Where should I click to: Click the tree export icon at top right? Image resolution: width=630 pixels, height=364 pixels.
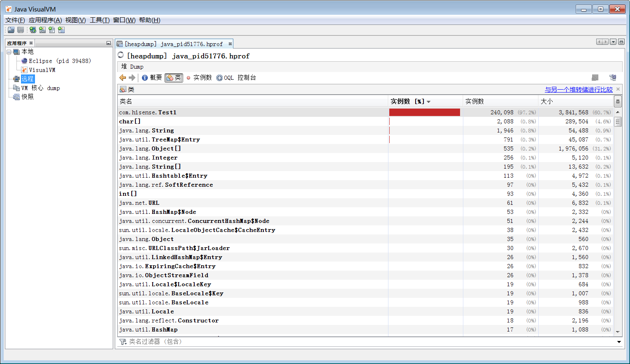pos(613,78)
